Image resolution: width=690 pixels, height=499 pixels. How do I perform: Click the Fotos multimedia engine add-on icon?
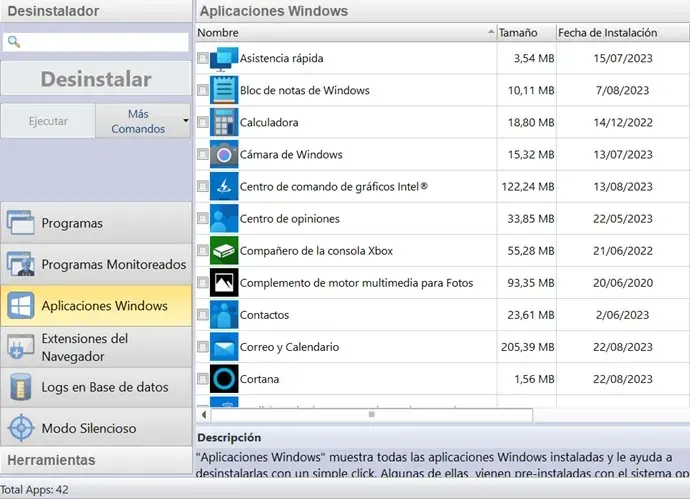pyautogui.click(x=224, y=283)
